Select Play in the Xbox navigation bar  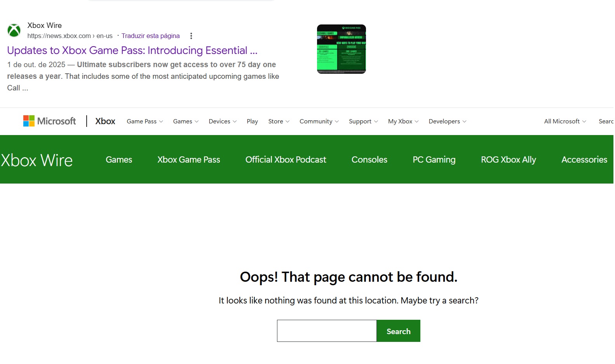coord(252,121)
